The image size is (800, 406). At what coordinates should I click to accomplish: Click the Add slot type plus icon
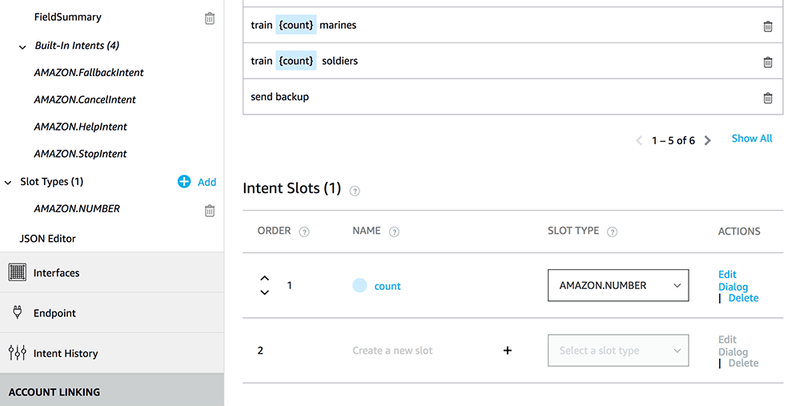pyautogui.click(x=184, y=182)
